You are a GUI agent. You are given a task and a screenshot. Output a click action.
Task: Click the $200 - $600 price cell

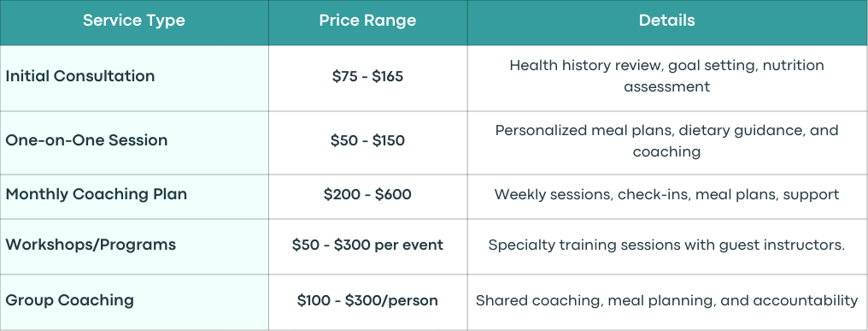[367, 197]
